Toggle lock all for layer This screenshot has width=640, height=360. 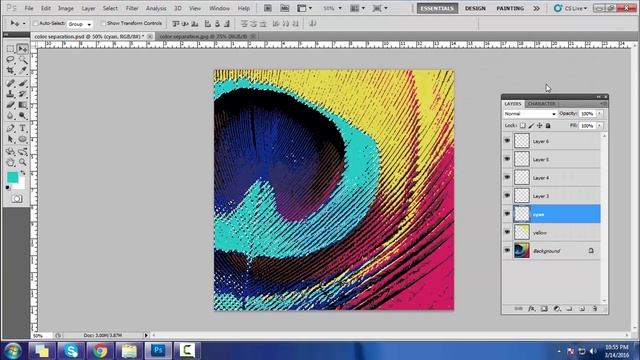click(x=548, y=126)
